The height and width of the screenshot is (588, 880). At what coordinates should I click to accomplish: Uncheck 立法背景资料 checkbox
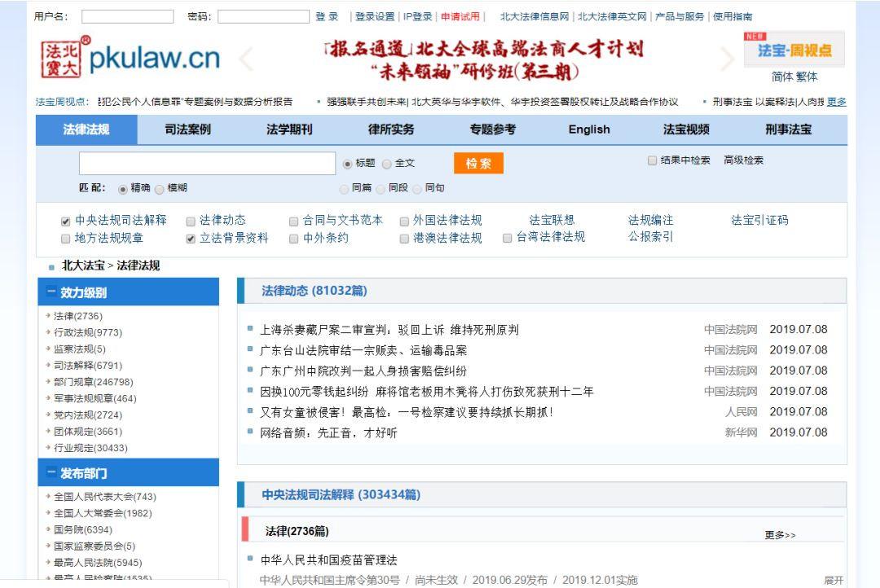point(191,239)
